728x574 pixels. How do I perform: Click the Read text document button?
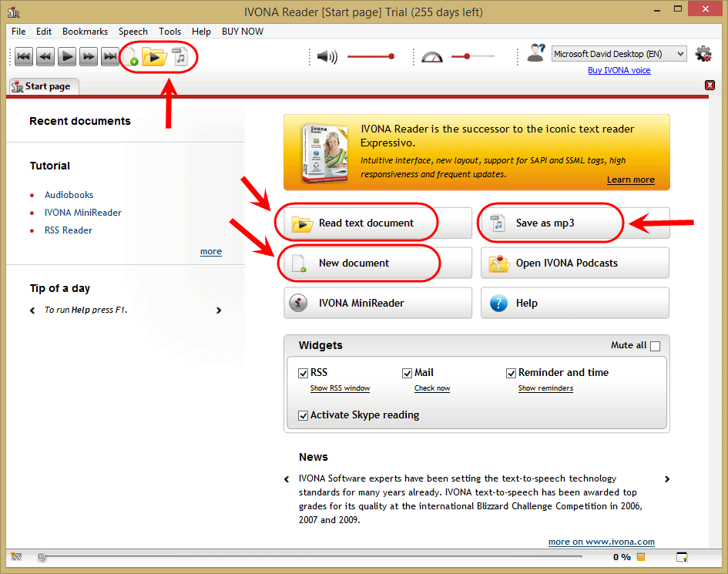click(x=377, y=223)
